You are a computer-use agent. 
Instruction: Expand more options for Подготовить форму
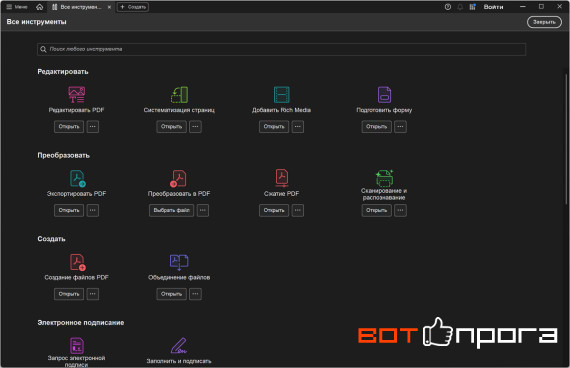click(x=400, y=127)
